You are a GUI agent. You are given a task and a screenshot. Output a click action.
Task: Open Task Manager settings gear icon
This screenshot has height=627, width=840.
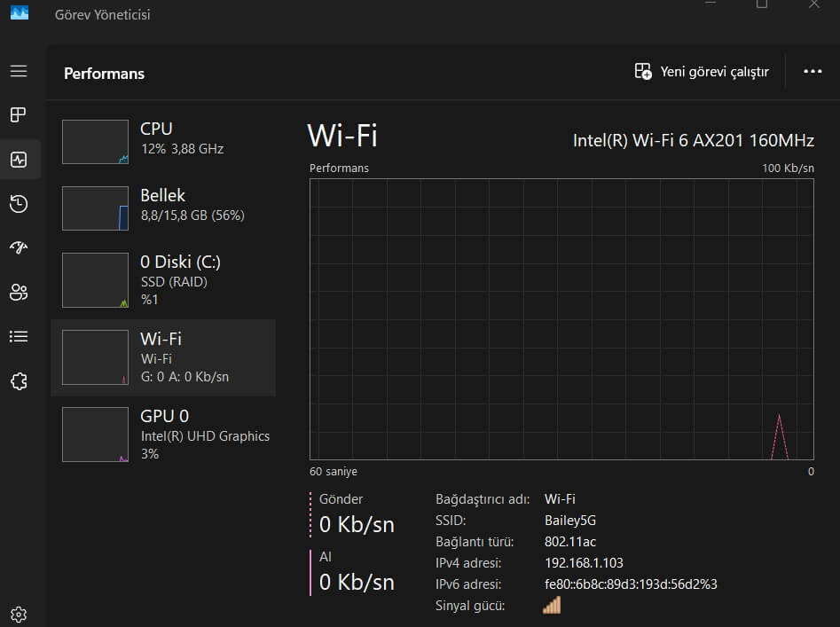click(x=19, y=614)
